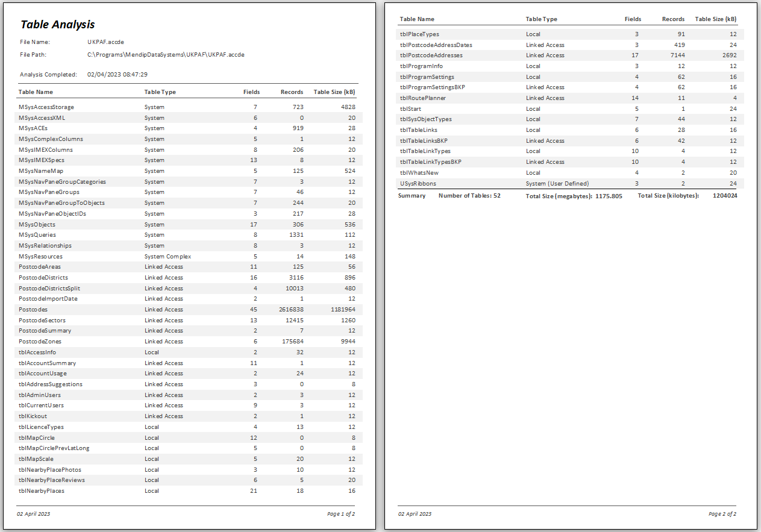Screen dimensions: 761x532
Task: Select the MSysAccessStorage table name
Action: pos(46,107)
